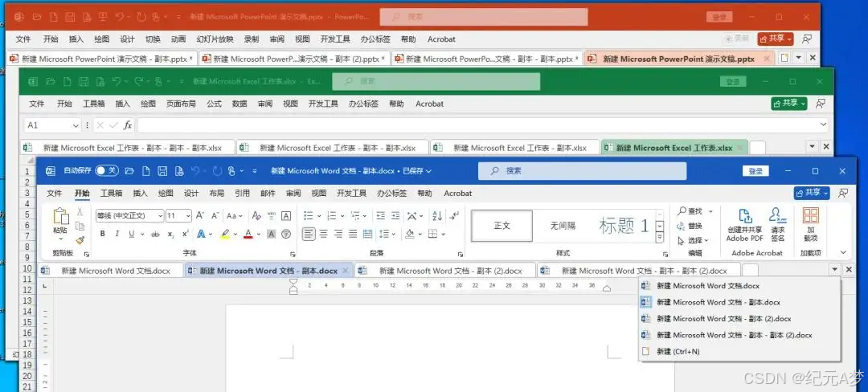Image resolution: width=868 pixels, height=392 pixels.
Task: Toggle the AutoSave (自动保存) switch
Action: pos(106,171)
